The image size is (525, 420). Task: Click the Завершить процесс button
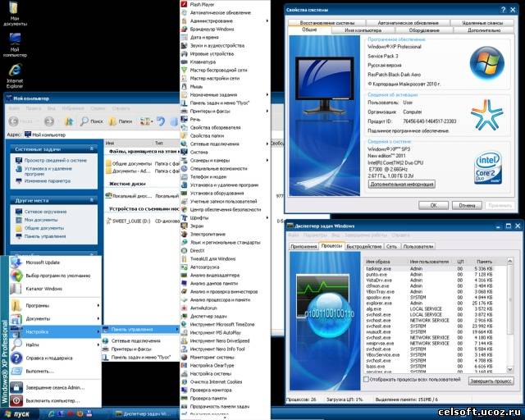tap(491, 381)
